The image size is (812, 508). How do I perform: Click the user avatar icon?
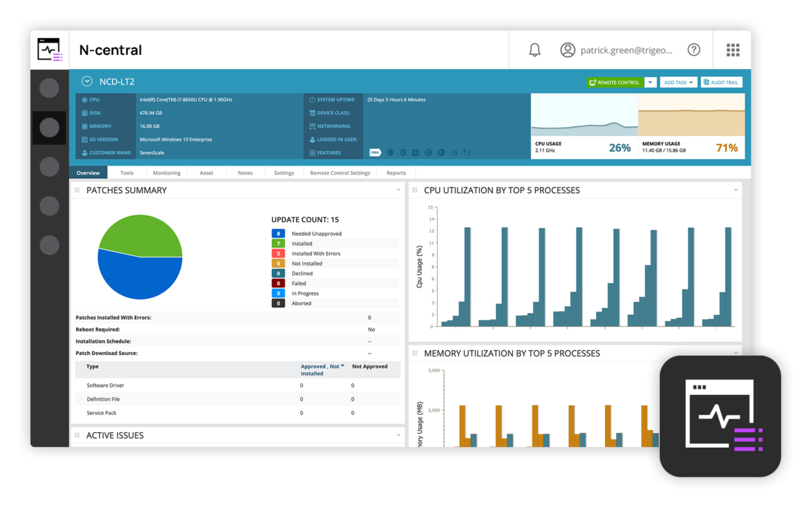click(568, 49)
